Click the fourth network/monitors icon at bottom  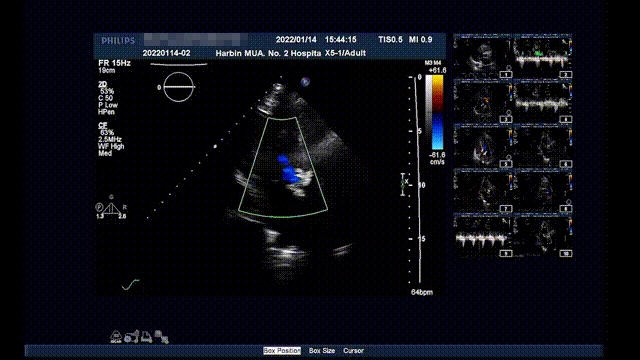[x=162, y=337]
